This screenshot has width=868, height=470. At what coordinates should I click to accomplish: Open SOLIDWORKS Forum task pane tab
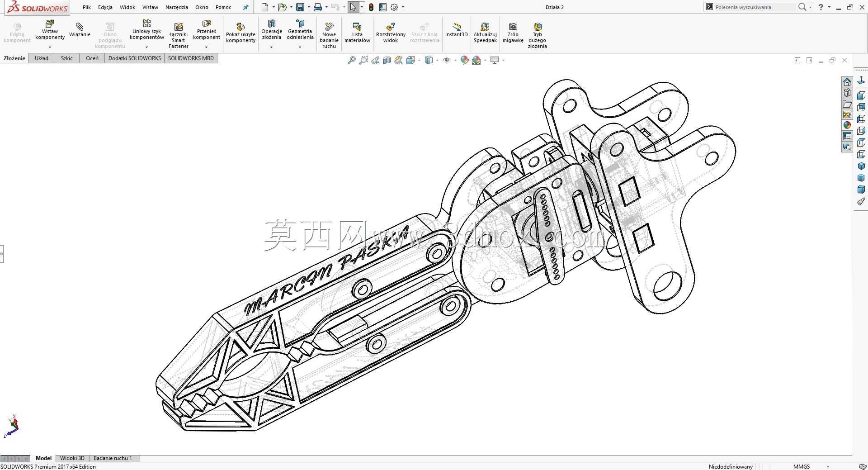(x=847, y=147)
